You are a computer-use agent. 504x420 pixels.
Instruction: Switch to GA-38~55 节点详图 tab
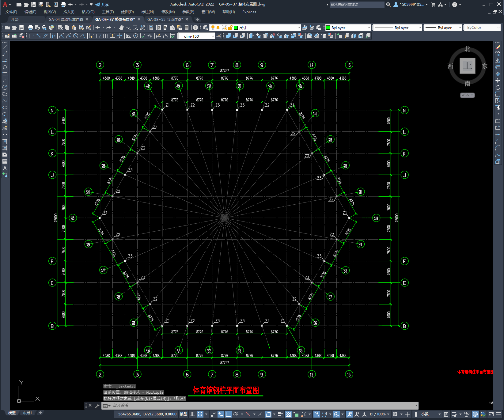point(165,19)
